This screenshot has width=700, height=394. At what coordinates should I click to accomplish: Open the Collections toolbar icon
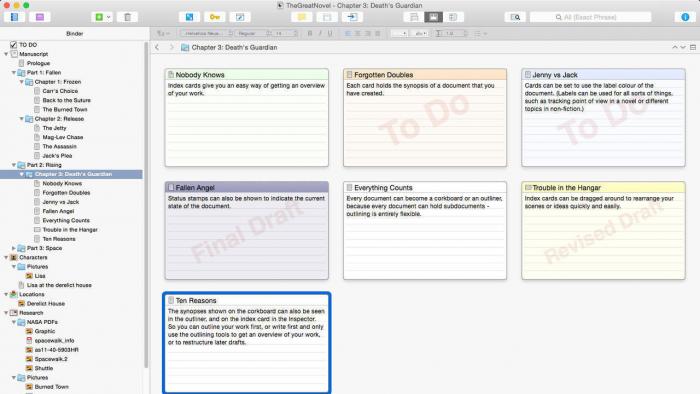point(40,17)
